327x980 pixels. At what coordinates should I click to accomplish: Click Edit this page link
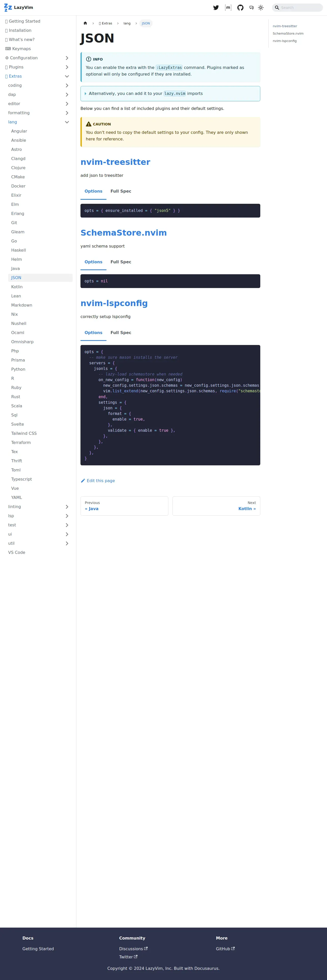click(98, 481)
